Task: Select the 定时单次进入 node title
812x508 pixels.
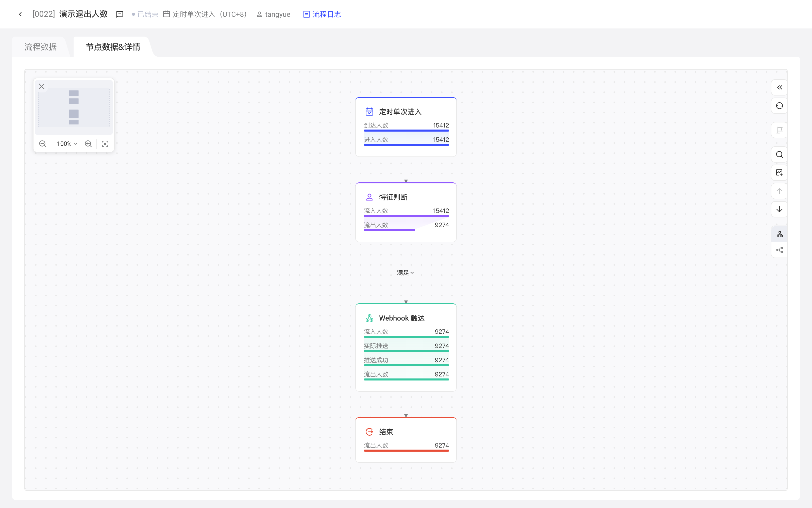Action: [400, 112]
